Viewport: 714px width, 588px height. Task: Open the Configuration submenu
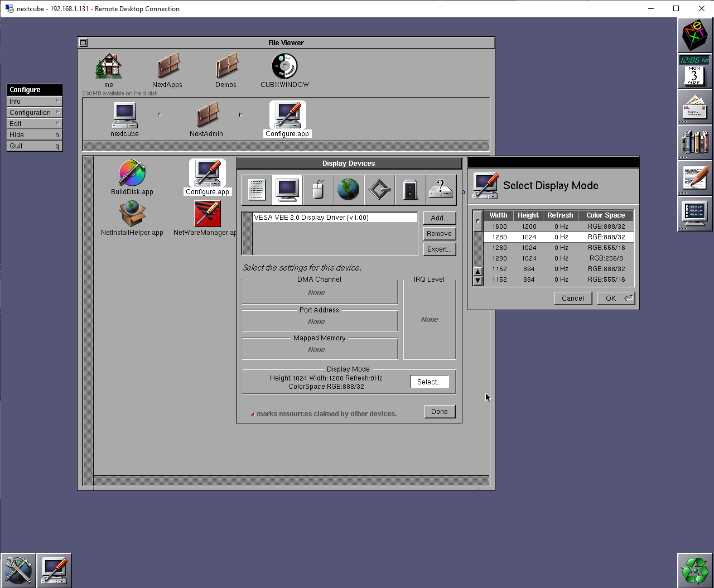(34, 113)
